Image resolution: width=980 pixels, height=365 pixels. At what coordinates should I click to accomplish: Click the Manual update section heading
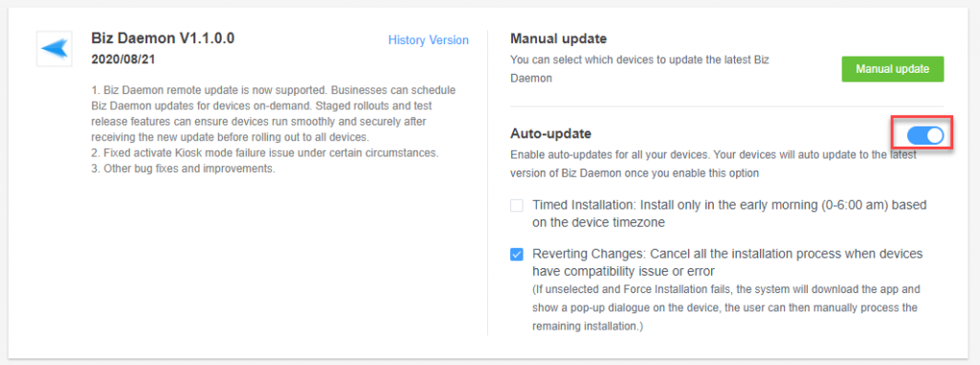(x=558, y=39)
